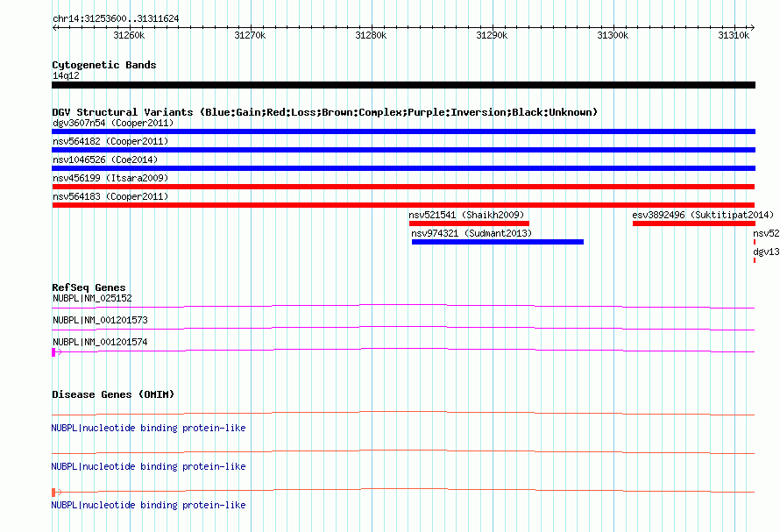Click the DGV Structural Variants track title
Screen dimensions: 780x532
click(x=324, y=112)
